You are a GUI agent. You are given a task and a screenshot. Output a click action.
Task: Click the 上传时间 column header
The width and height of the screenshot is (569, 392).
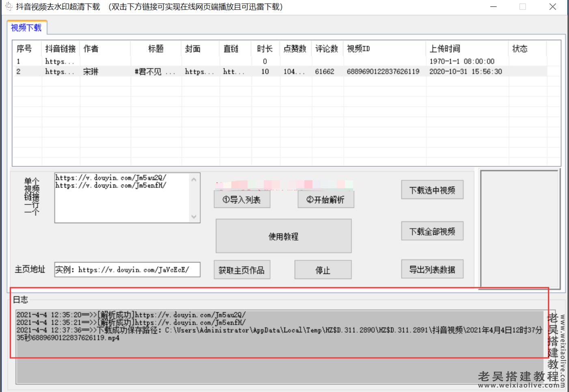(445, 49)
